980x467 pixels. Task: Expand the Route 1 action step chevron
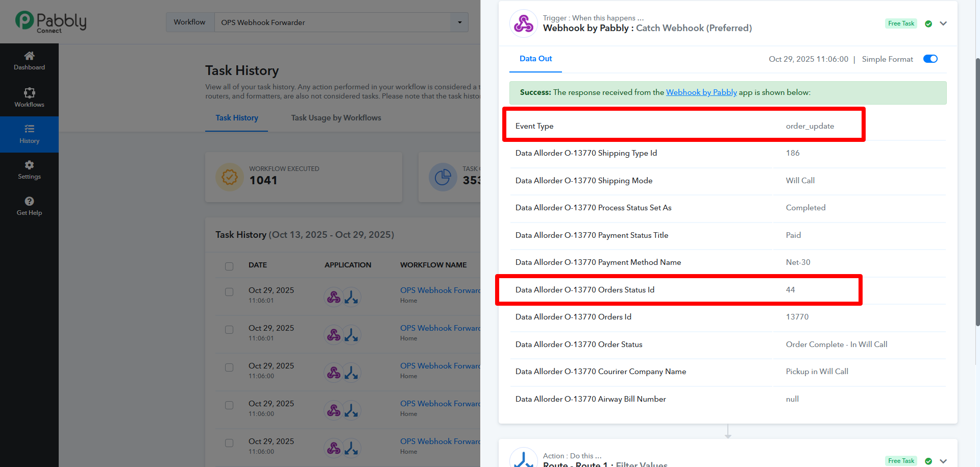point(943,461)
